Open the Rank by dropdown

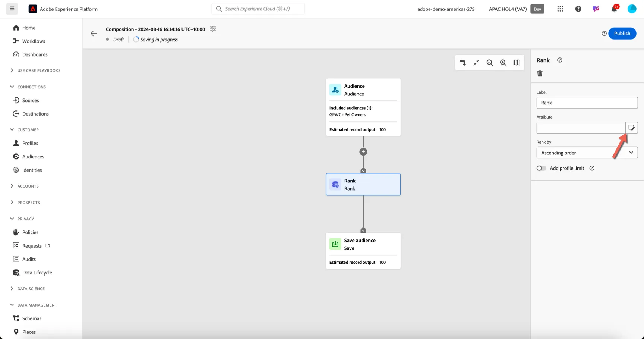click(x=587, y=153)
